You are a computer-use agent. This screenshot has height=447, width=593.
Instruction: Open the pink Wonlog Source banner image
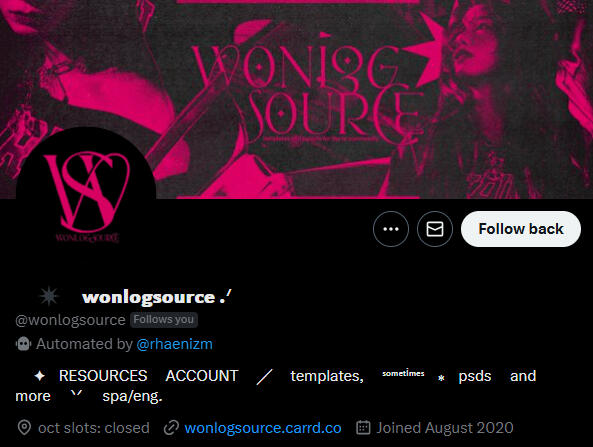[x=296, y=99]
